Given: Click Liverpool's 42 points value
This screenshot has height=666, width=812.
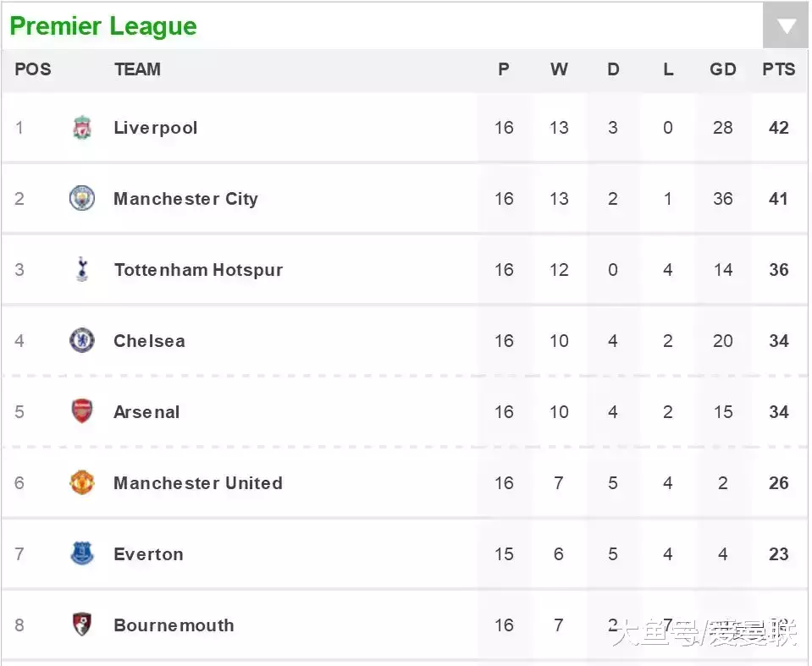Looking at the screenshot, I should pos(779,128).
